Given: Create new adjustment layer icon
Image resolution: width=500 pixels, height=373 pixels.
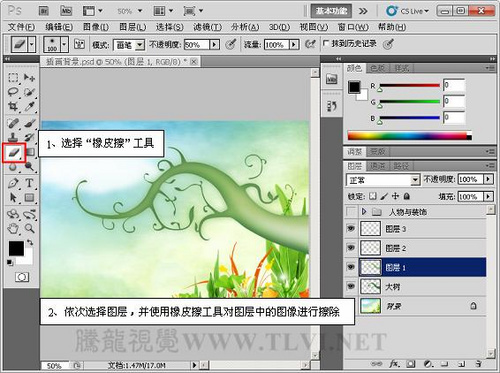Looking at the screenshot, I should [428, 364].
